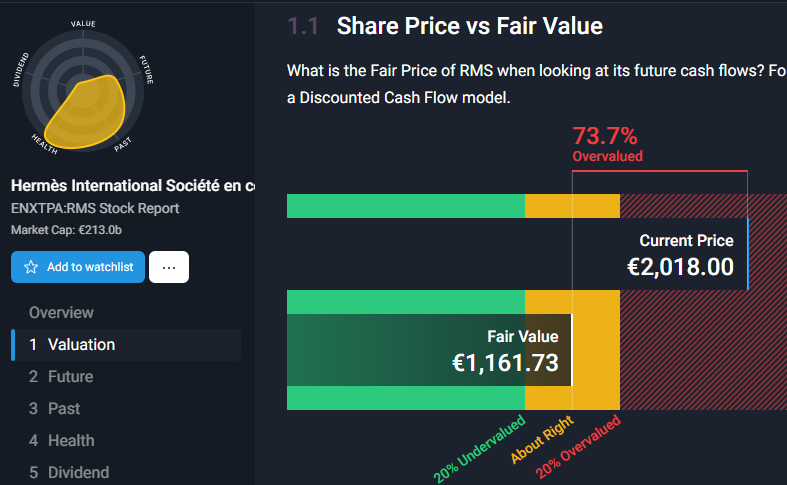787x485 pixels.
Task: Click the Fair Value €1,161.73 box
Action: click(429, 350)
